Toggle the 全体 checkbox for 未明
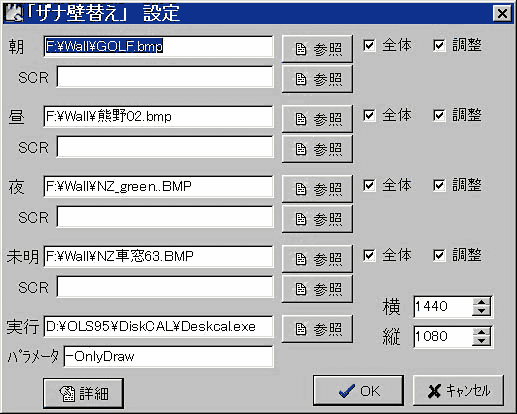 click(x=369, y=255)
